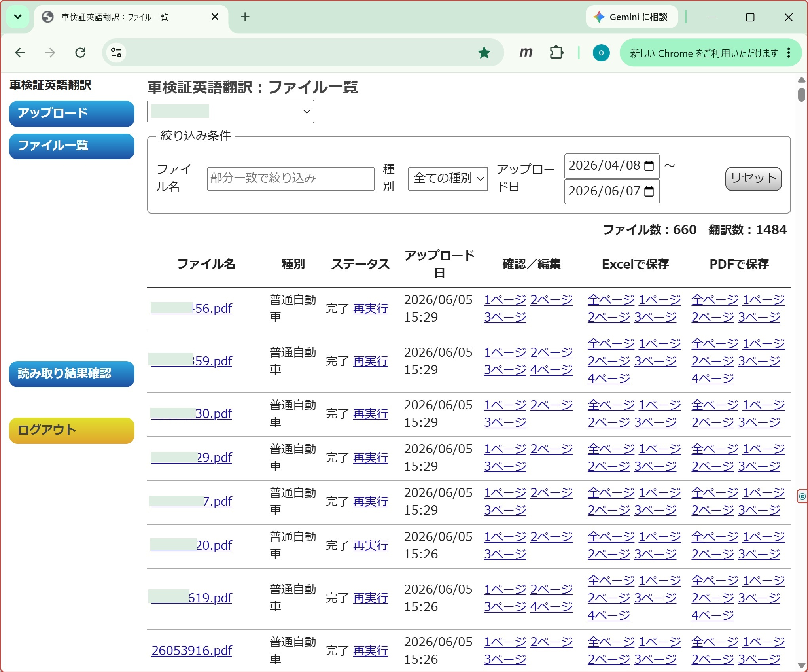Open 確認/編集 1ページ for 56.pdf

505,300
